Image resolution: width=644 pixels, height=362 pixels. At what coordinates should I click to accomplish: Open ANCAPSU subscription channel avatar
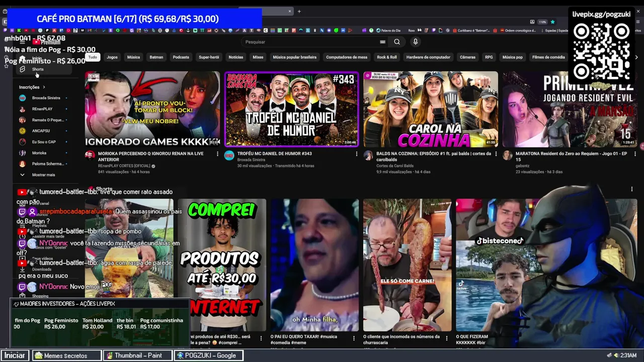pyautogui.click(x=22, y=131)
